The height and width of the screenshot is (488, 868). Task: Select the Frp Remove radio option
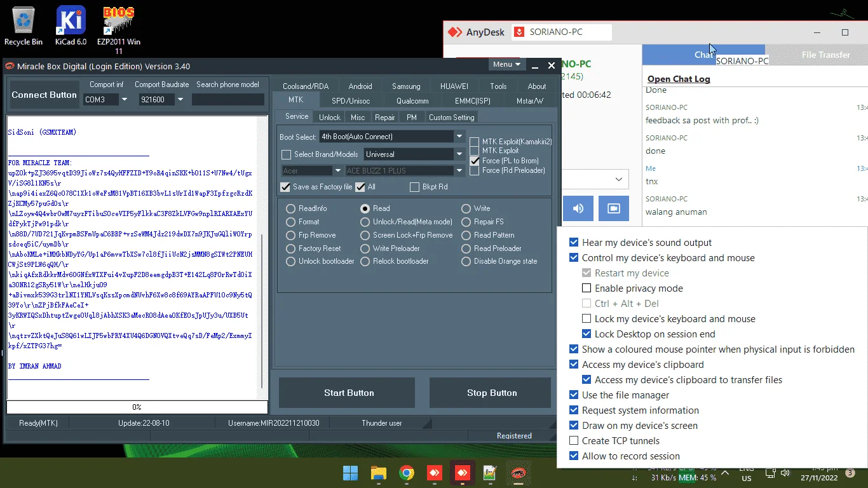coord(290,235)
